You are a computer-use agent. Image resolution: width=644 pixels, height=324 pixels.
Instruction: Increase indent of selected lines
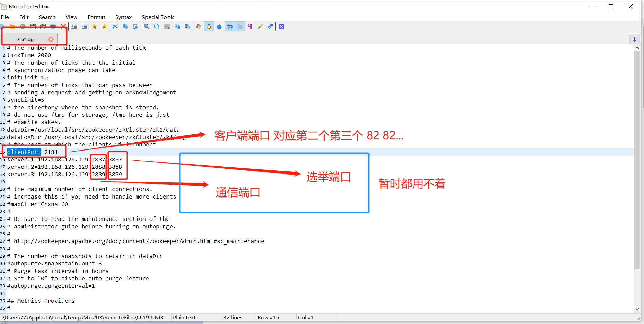point(84,26)
